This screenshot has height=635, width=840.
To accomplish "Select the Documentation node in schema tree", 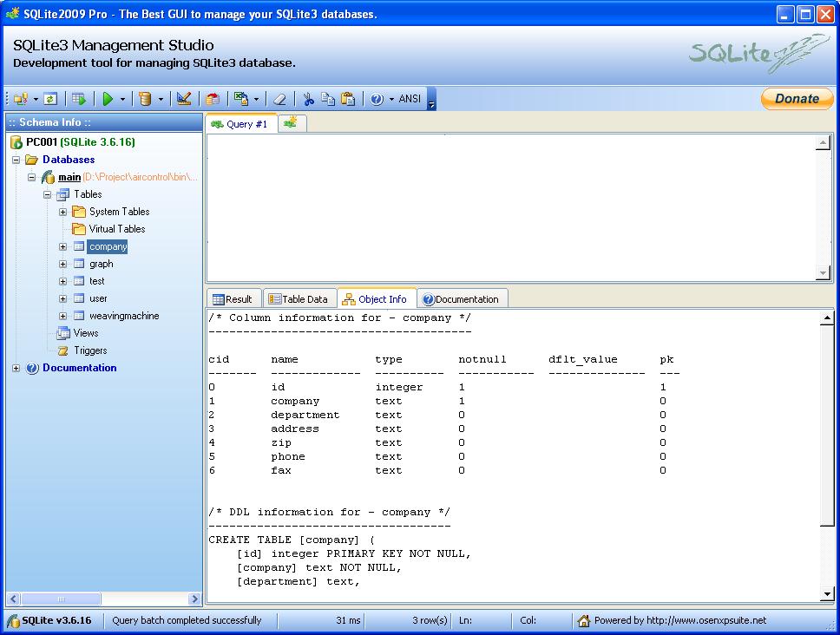I will coord(79,368).
